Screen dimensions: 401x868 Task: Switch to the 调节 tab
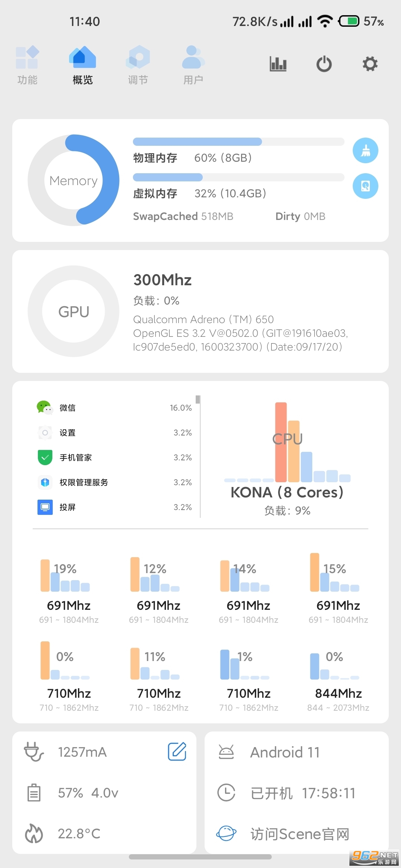(138, 65)
